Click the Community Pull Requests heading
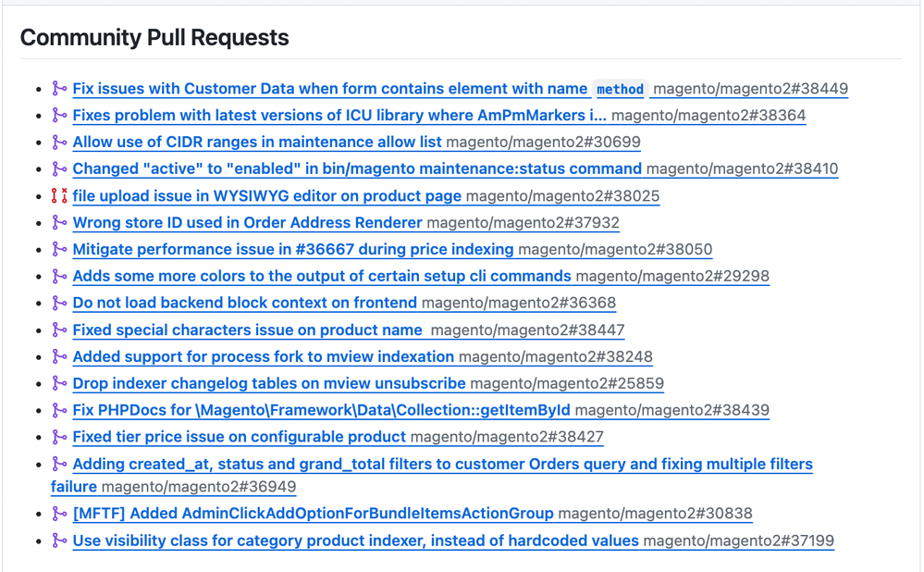The height and width of the screenshot is (572, 924). coord(154,38)
